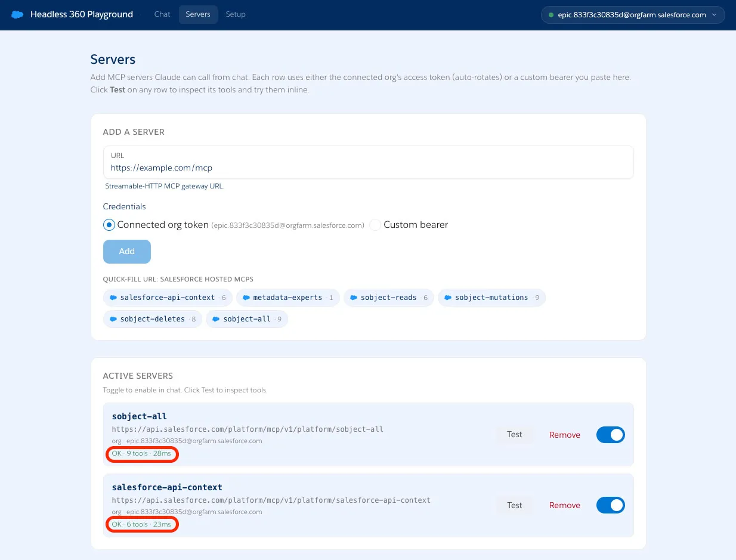The image size is (736, 560).
Task: Click the salesforce-api-context server URL text
Action: (271, 500)
